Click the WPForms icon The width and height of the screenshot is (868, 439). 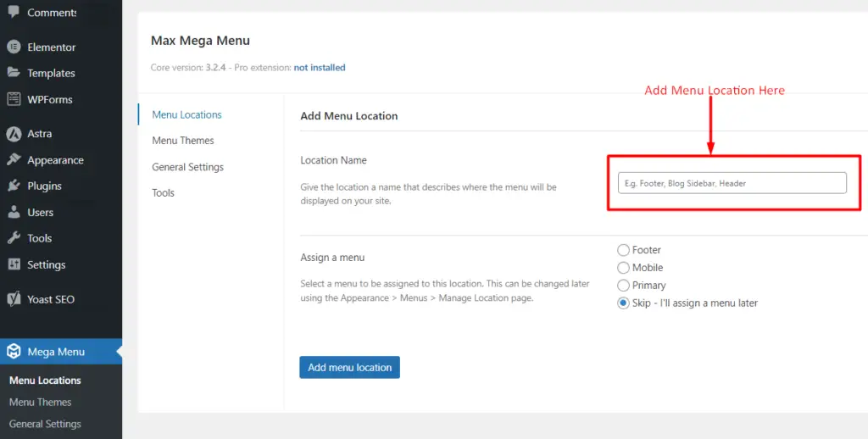tap(14, 100)
